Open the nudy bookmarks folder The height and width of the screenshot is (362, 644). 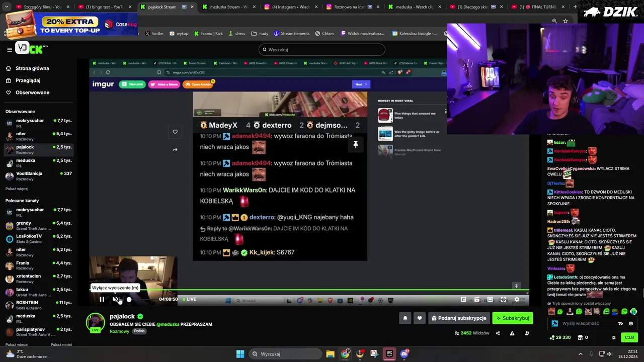(x=260, y=34)
